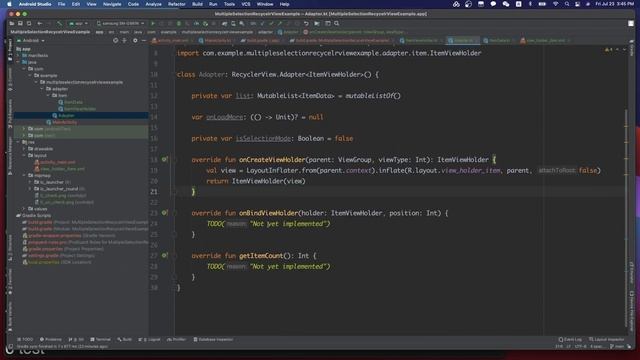Collapse the java folder node

point(18,62)
